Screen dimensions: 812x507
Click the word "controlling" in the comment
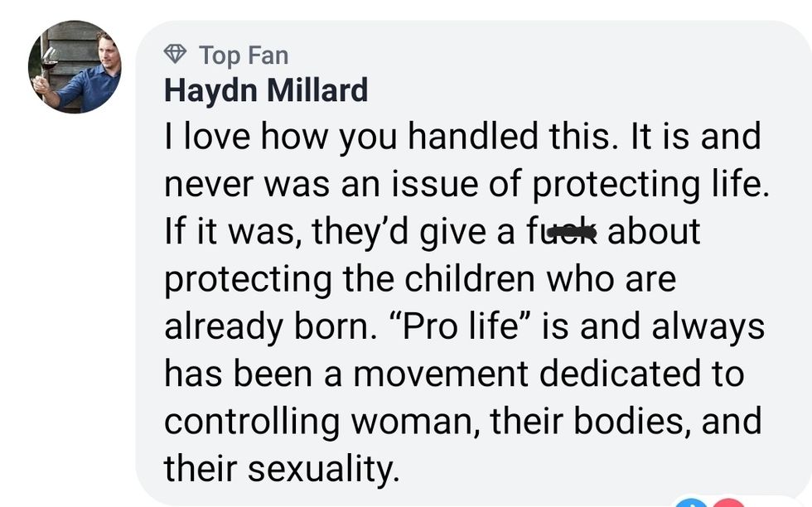tap(252, 423)
